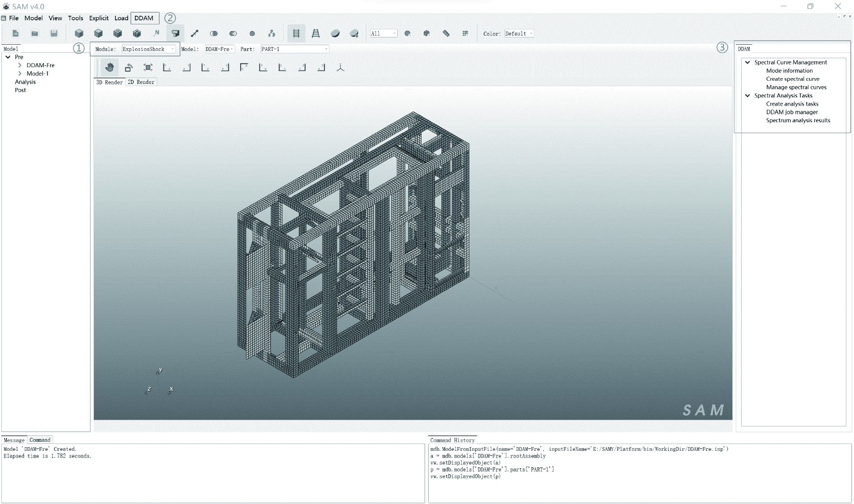Click the Rotate view tool icon
This screenshot has height=504, width=854.
(129, 68)
